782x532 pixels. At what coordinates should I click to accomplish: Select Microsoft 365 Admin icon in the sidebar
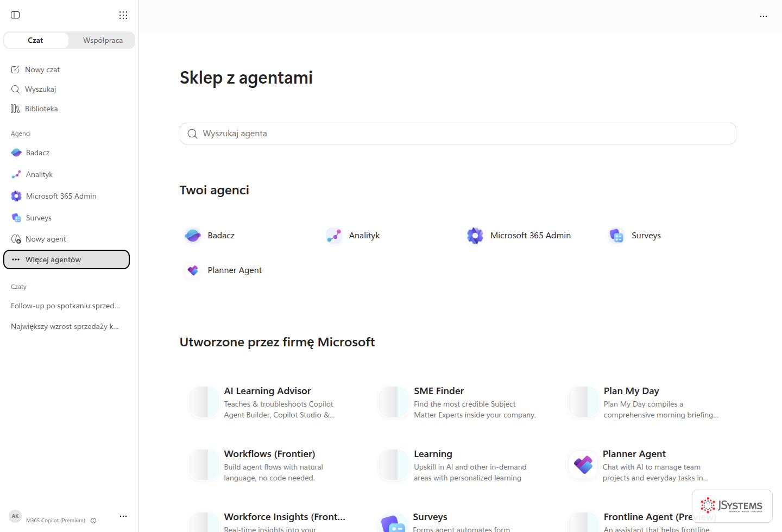[x=16, y=196]
